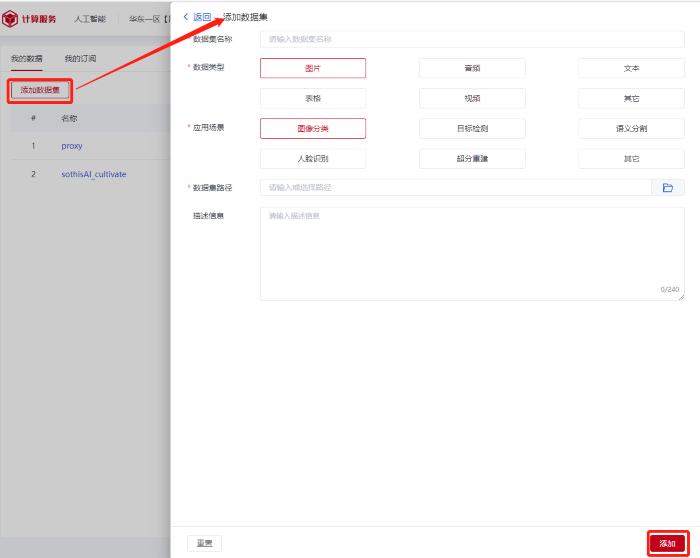Image resolution: width=700 pixels, height=558 pixels.
Task: Focus the 数据集路径 input field
Action: click(x=456, y=187)
